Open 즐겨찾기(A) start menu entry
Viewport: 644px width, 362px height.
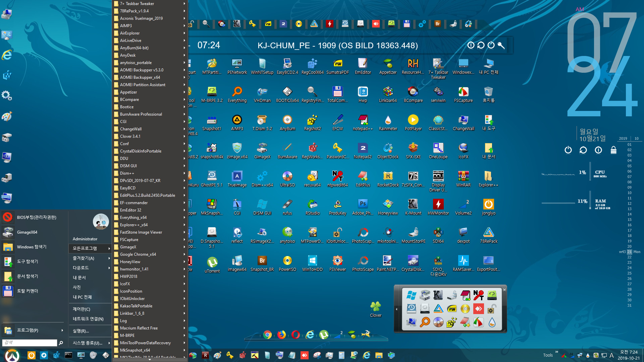click(x=90, y=258)
